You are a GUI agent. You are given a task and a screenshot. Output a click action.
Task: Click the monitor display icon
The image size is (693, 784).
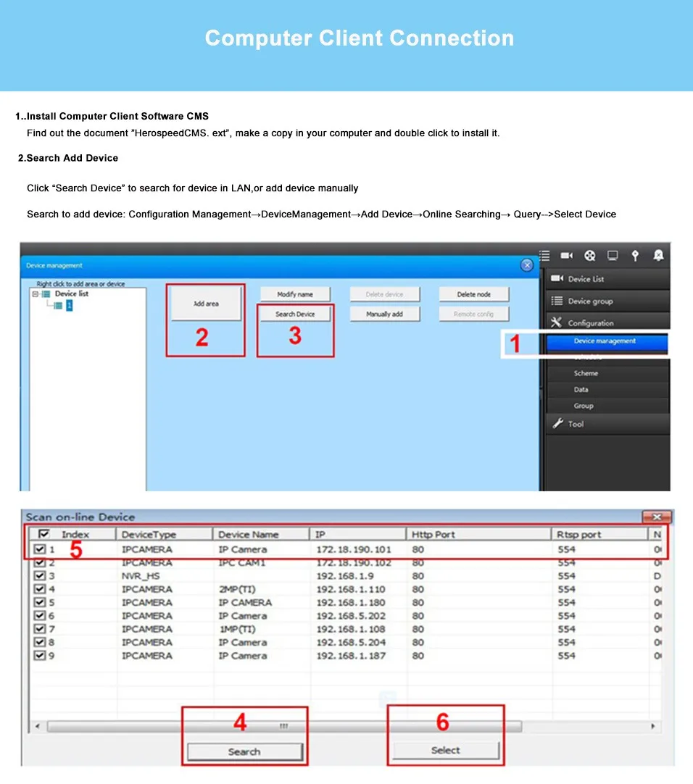[x=613, y=256]
